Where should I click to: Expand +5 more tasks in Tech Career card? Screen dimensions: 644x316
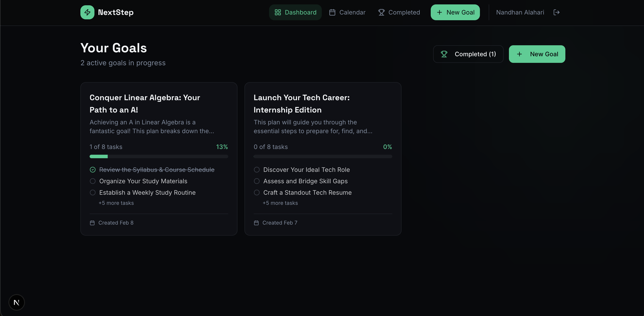pyautogui.click(x=280, y=203)
